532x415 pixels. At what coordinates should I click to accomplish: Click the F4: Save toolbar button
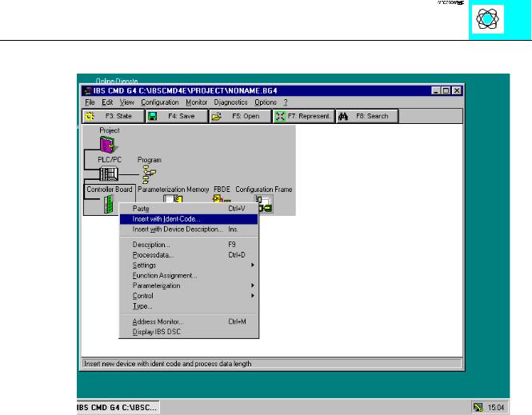tap(177, 116)
